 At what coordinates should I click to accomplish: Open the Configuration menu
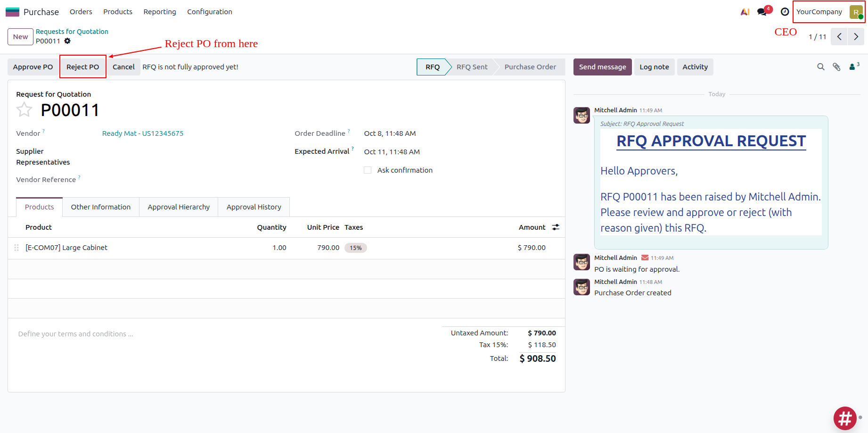click(x=209, y=12)
